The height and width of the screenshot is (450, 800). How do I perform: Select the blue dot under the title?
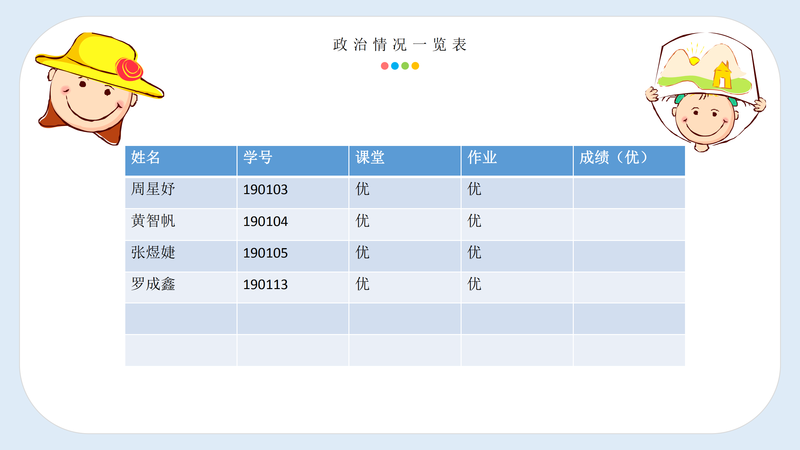coord(395,66)
